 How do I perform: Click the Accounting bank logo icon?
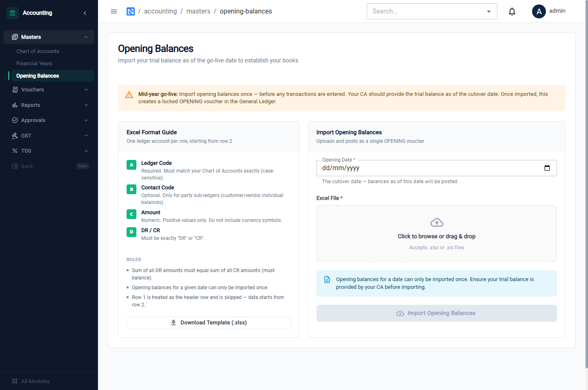13,13
